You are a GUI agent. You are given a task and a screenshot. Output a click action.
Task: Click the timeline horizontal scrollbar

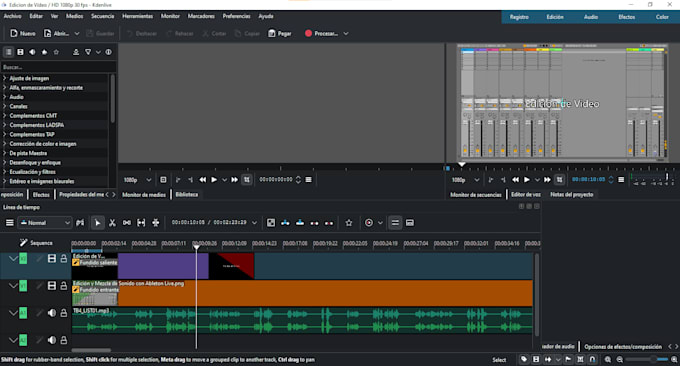91,350
